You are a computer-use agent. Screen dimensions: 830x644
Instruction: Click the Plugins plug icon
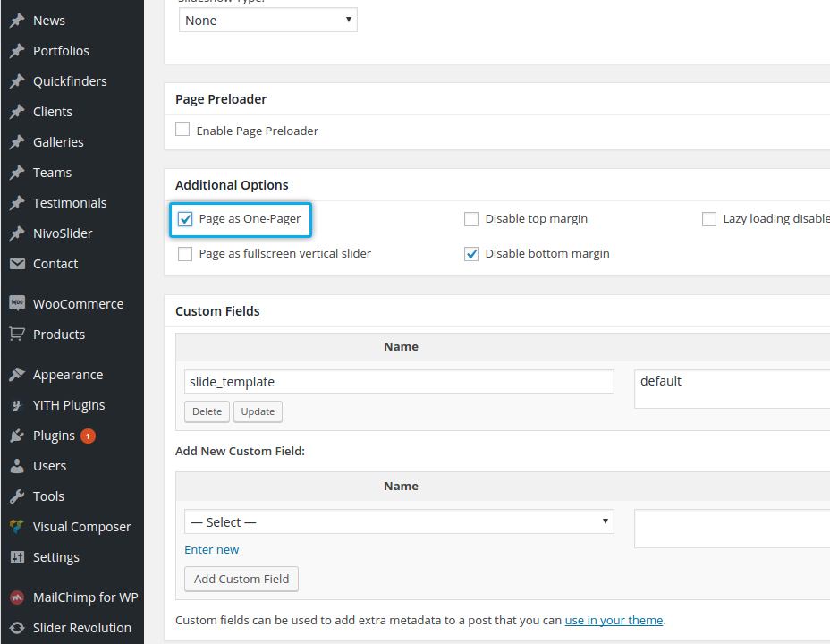click(x=17, y=436)
